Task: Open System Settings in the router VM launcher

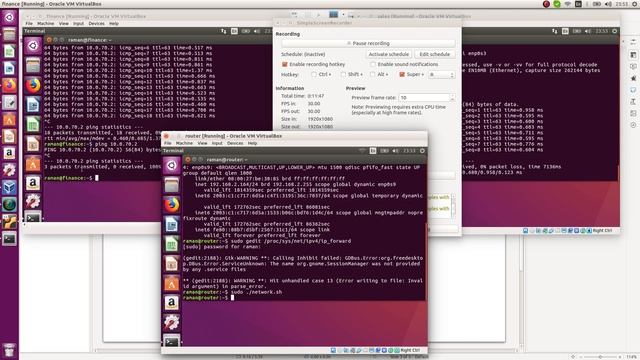Action: click(171, 322)
